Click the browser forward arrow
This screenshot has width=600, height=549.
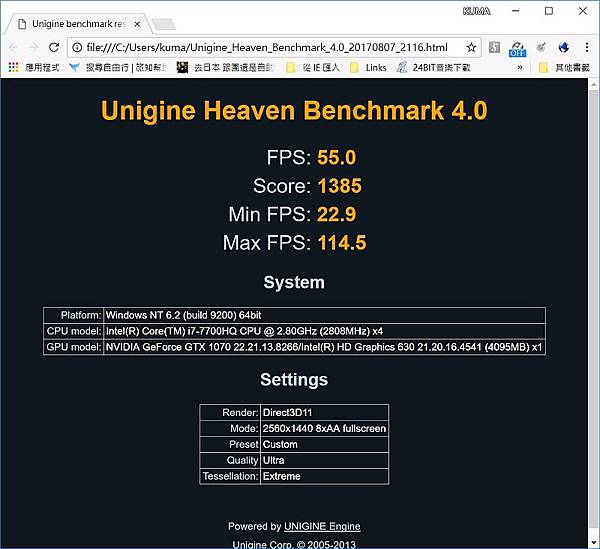click(34, 47)
